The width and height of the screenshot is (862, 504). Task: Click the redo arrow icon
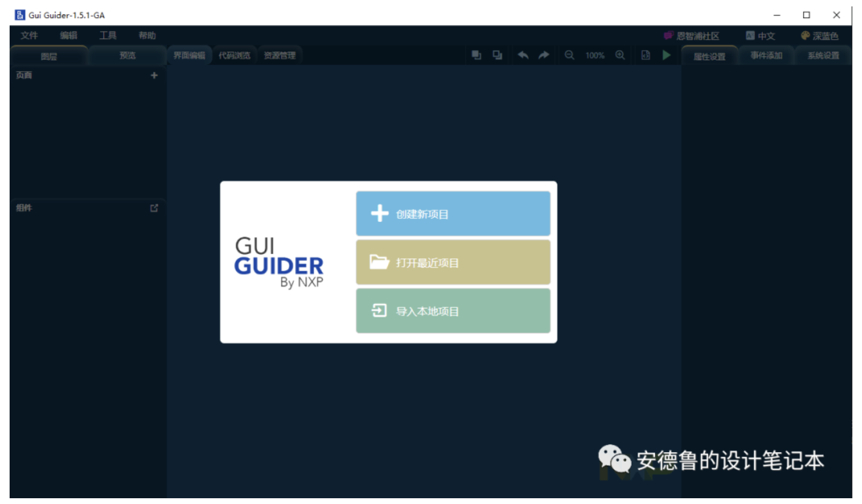[x=544, y=55]
